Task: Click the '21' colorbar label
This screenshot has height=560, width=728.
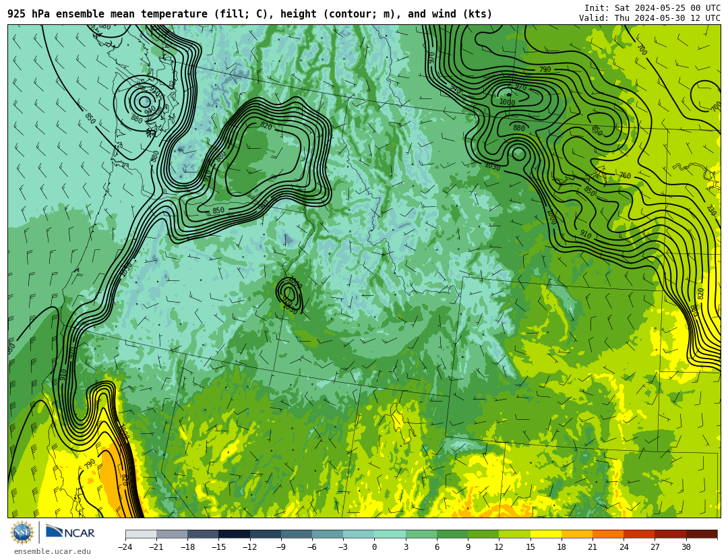Action: pos(593,547)
